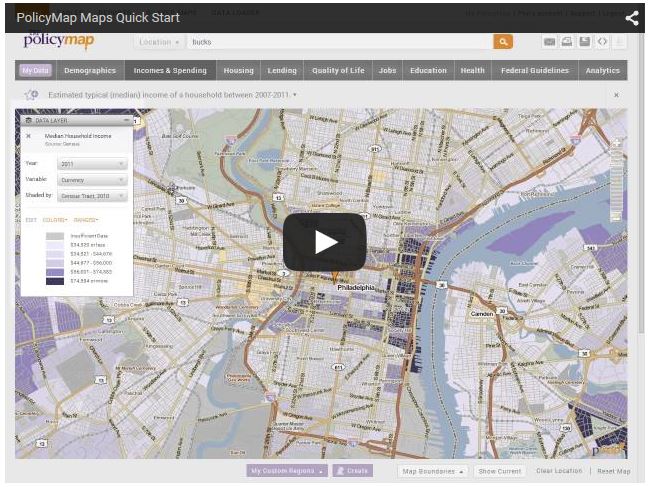
Task: Click the Show Current button
Action: click(x=500, y=471)
